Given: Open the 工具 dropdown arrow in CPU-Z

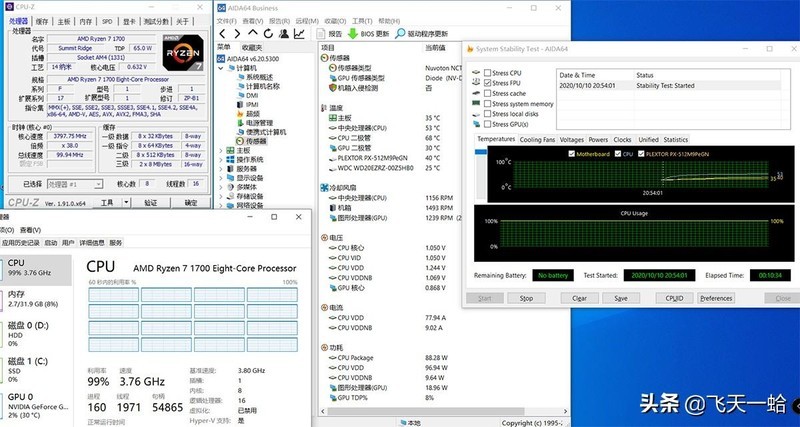Looking at the screenshot, I should (x=127, y=203).
